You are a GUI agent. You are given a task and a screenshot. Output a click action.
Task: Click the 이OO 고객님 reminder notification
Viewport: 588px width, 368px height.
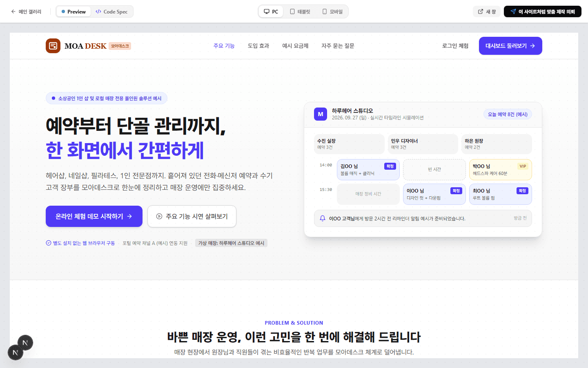tap(423, 218)
